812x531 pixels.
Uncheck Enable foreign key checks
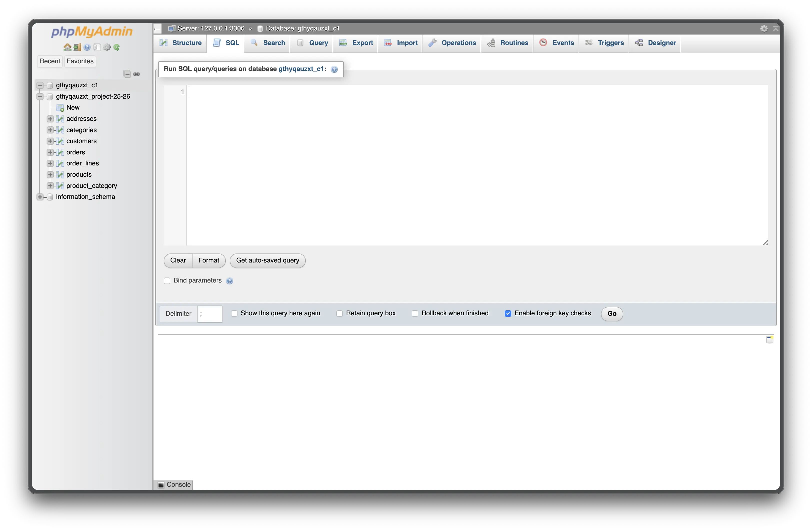tap(508, 314)
